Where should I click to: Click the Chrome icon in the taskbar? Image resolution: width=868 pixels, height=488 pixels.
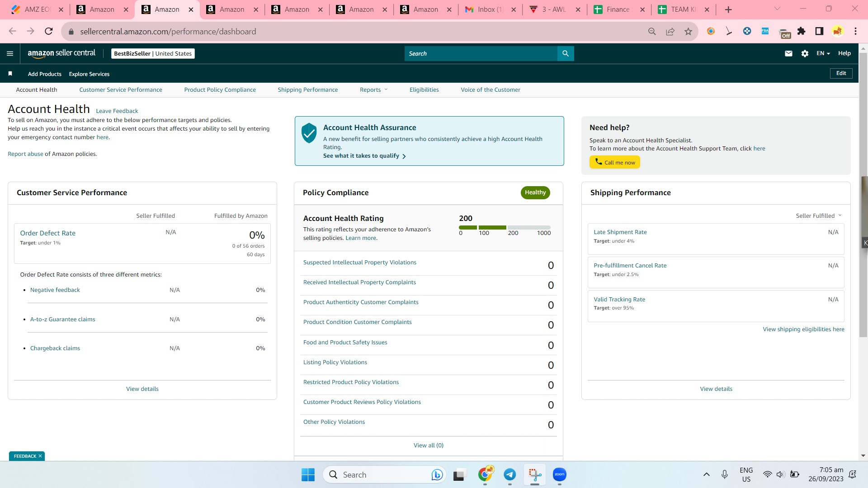[485, 474]
